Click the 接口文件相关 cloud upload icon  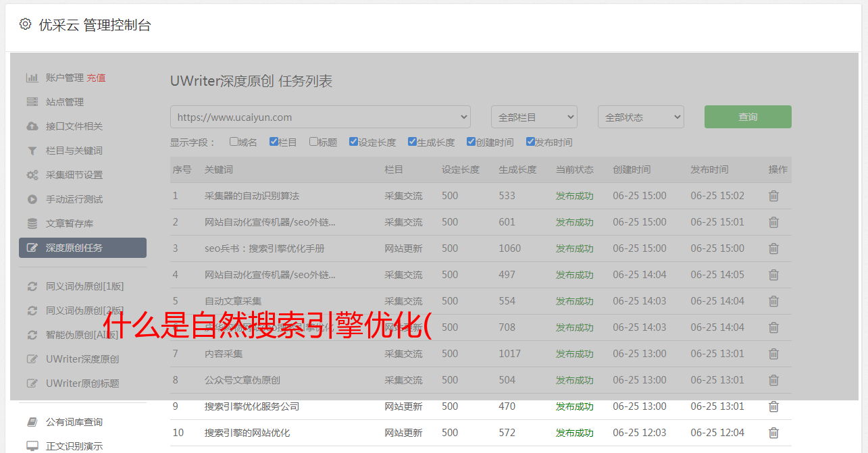pos(32,126)
